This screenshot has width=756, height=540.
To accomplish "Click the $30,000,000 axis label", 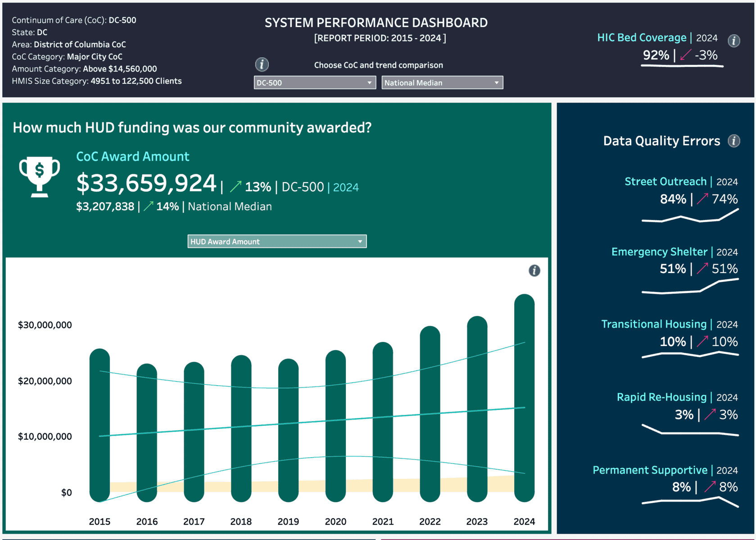I will click(45, 325).
